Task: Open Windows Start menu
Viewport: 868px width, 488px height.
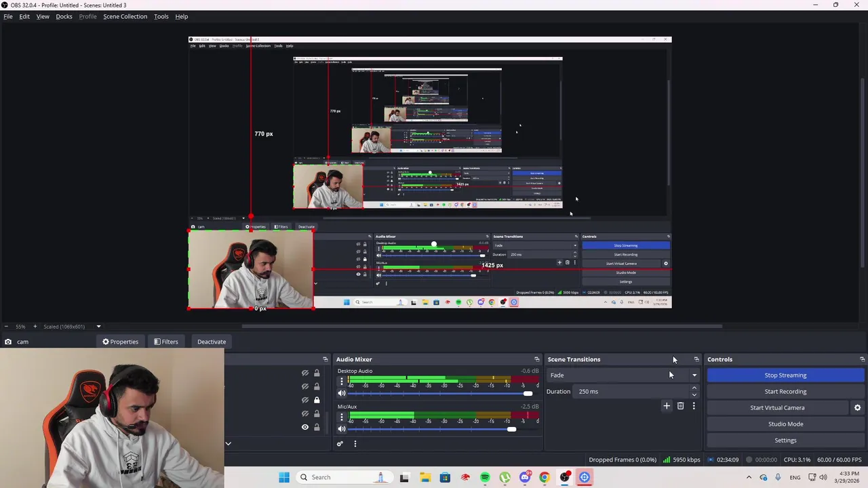Action: [x=284, y=477]
